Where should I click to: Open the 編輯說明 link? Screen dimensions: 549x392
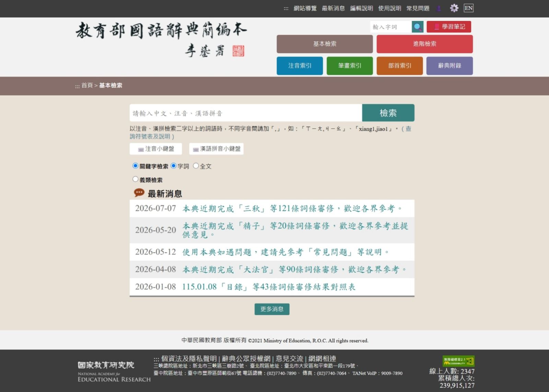[x=361, y=8]
